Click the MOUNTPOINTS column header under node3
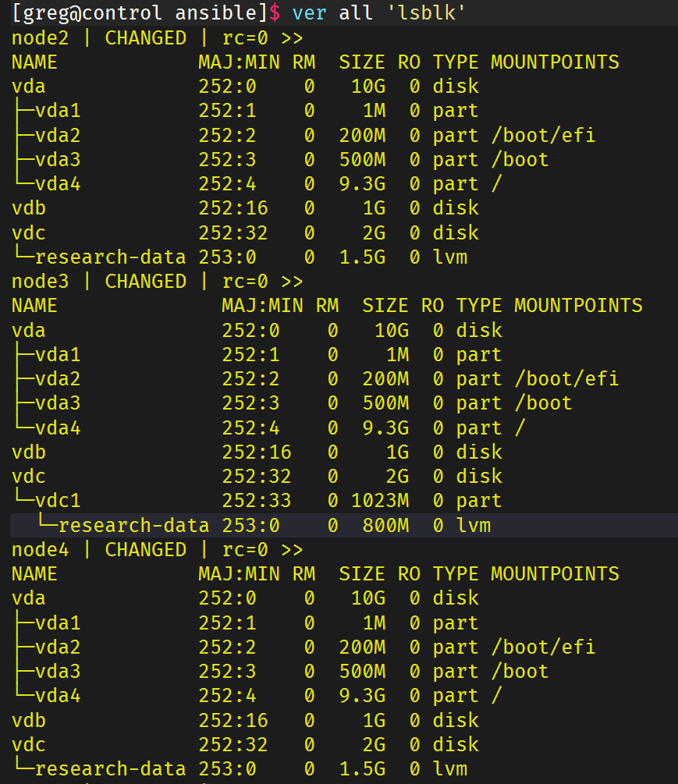 point(578,306)
